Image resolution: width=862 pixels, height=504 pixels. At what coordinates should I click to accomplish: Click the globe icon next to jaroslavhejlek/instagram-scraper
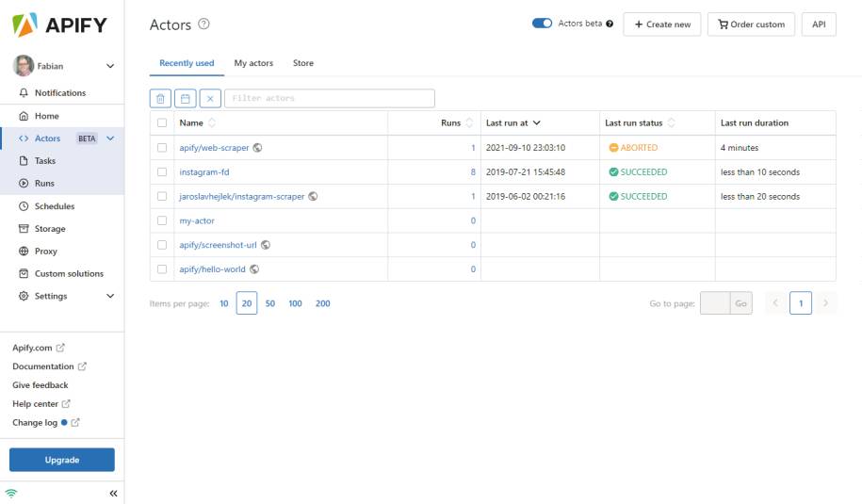[313, 196]
